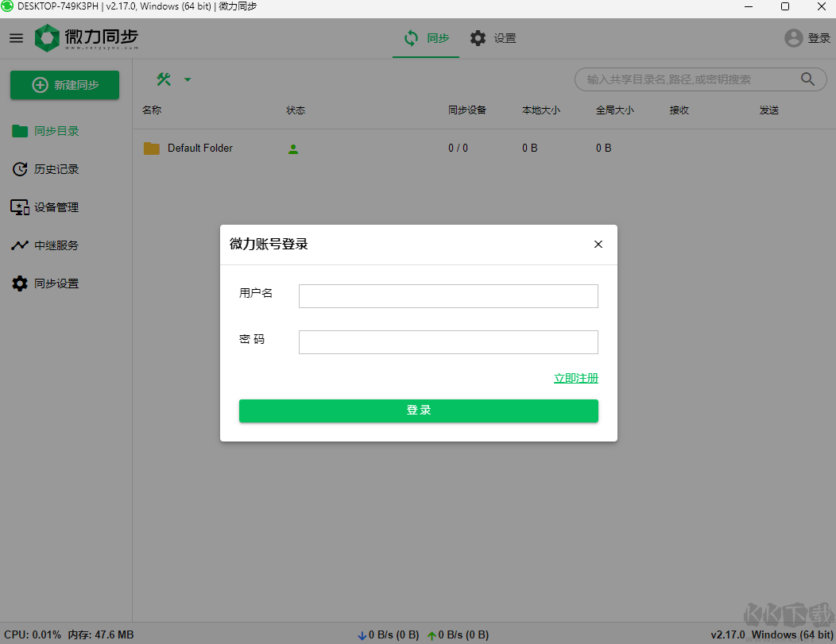The width and height of the screenshot is (836, 644).
Task: Click the search magnifier icon
Action: (x=807, y=79)
